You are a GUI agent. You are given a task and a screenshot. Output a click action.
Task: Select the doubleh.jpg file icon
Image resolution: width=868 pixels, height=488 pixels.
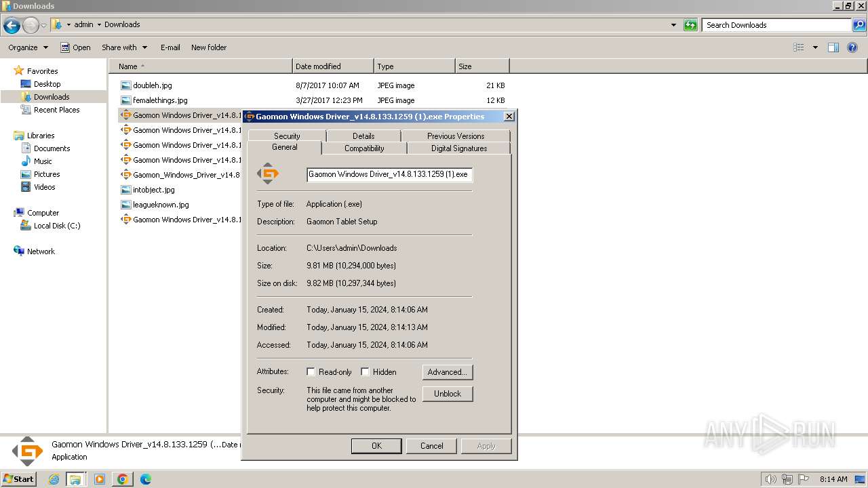tap(125, 85)
